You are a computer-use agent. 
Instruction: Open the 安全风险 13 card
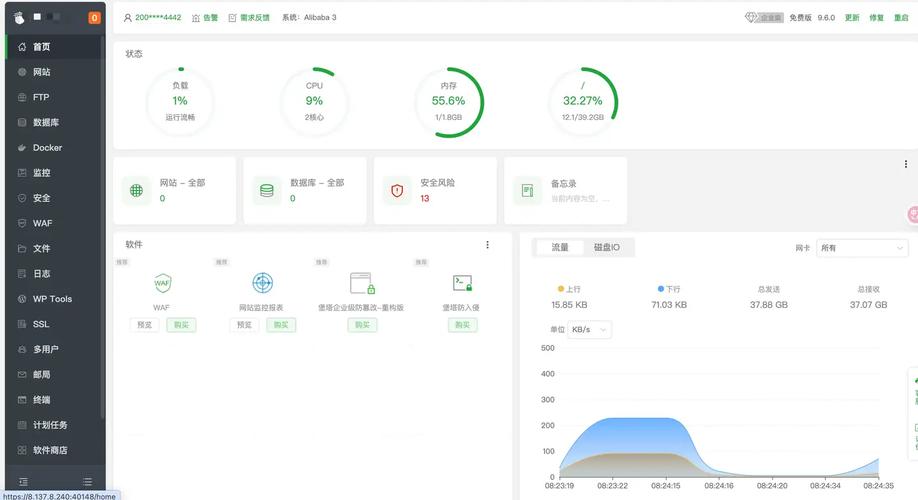coord(435,190)
